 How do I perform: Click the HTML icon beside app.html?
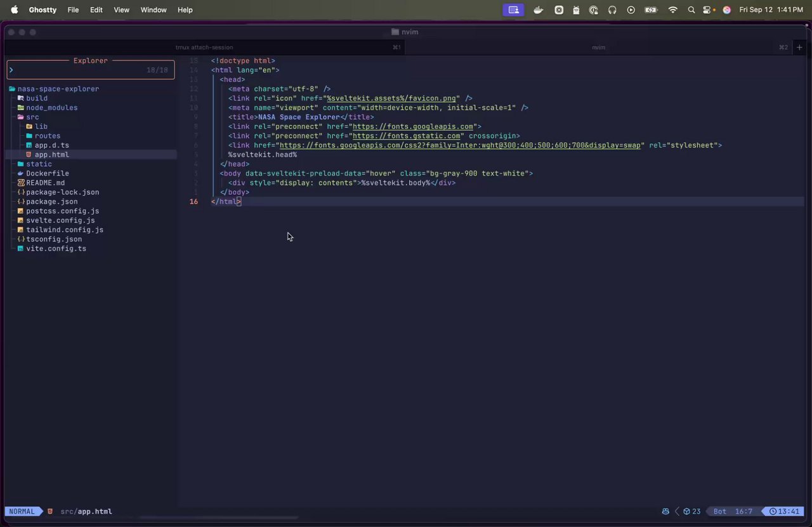point(29,155)
